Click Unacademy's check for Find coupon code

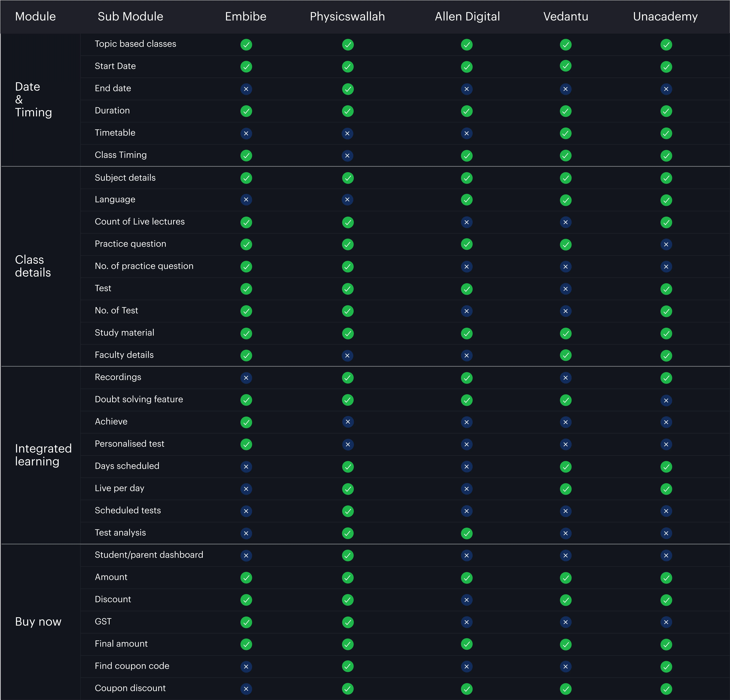click(x=666, y=667)
